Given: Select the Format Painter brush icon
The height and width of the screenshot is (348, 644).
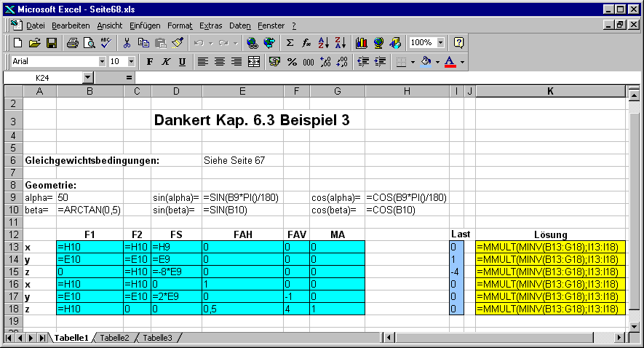Looking at the screenshot, I should tap(177, 43).
